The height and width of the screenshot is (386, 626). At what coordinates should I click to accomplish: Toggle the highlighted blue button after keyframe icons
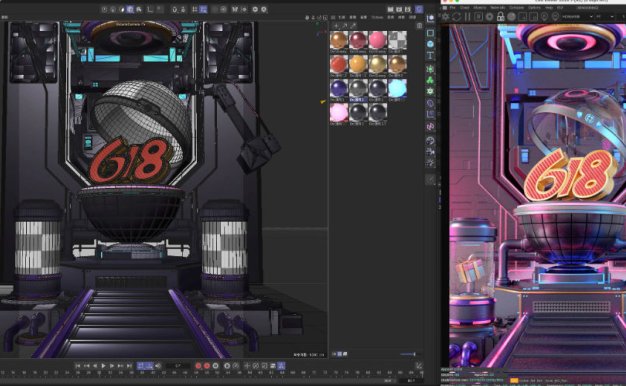(281, 366)
